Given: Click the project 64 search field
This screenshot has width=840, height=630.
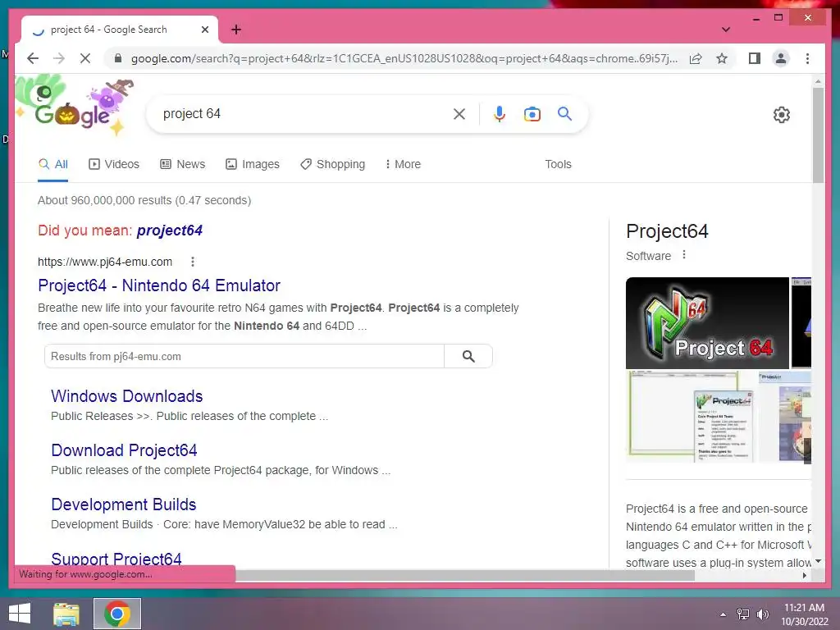Looking at the screenshot, I should (x=303, y=113).
